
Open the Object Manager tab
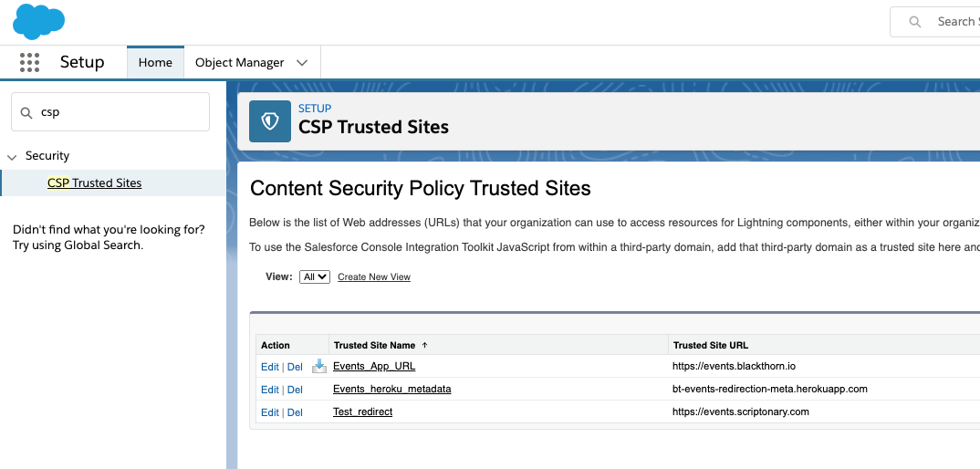click(x=239, y=63)
